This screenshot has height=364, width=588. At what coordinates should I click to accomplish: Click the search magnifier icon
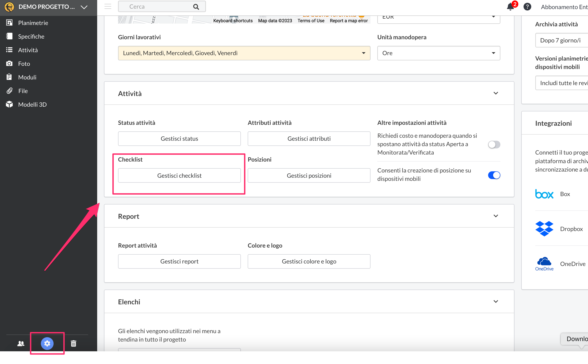(x=196, y=7)
